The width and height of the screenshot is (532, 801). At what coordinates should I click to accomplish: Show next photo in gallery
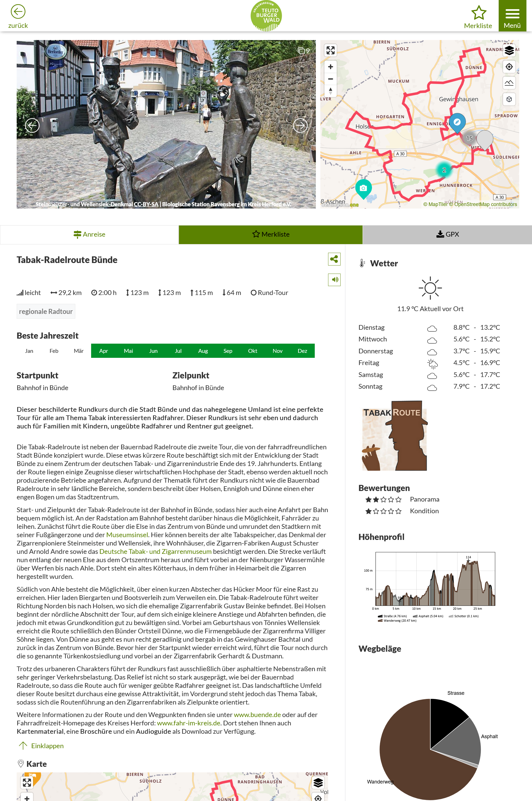(300, 125)
